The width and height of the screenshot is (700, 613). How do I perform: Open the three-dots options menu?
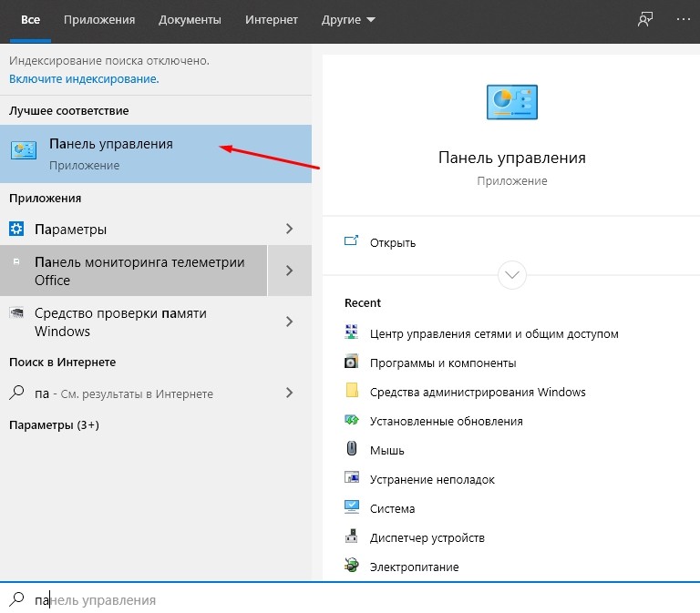coord(683,19)
